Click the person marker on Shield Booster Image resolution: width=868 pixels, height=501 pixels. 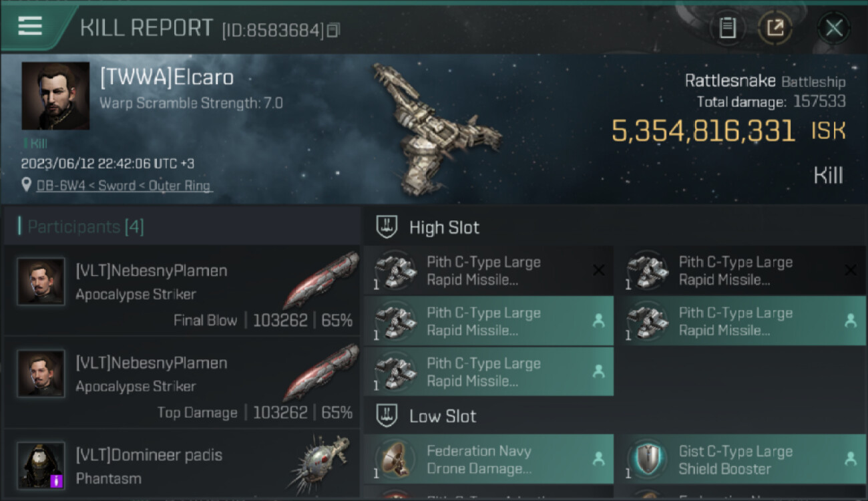(851, 459)
